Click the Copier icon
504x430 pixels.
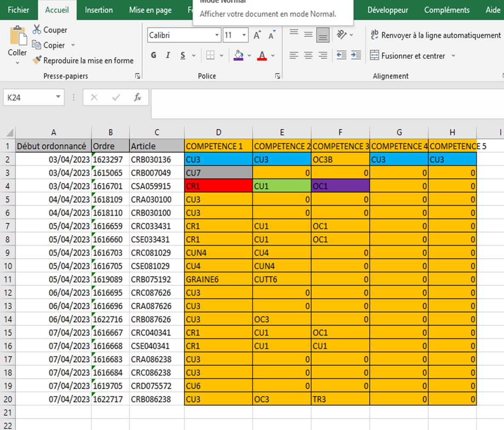click(37, 45)
